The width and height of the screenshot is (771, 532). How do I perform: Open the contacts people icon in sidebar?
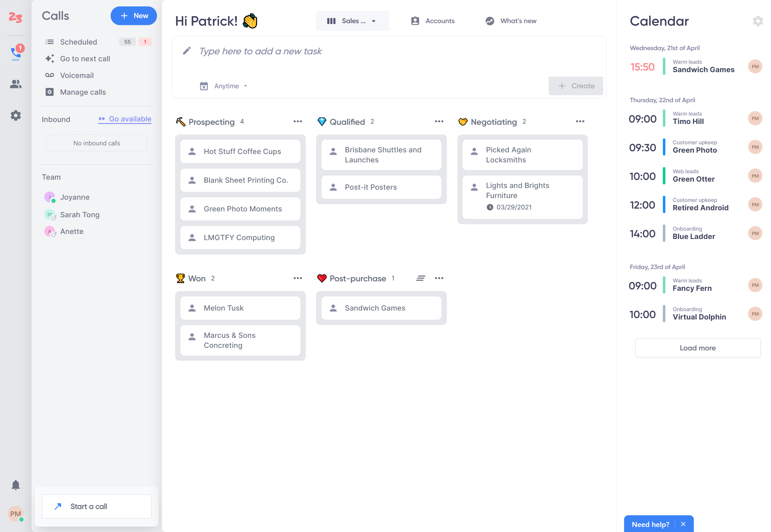click(x=16, y=84)
